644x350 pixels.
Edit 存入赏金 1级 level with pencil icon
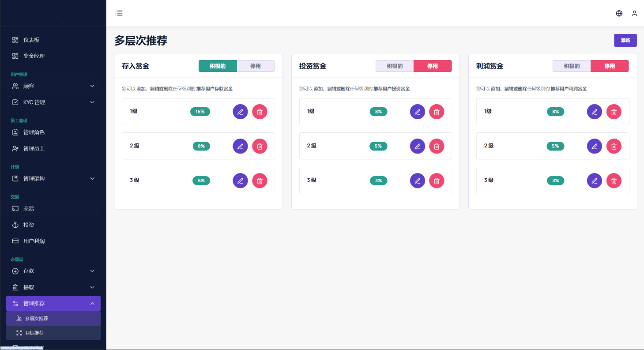[x=240, y=112]
